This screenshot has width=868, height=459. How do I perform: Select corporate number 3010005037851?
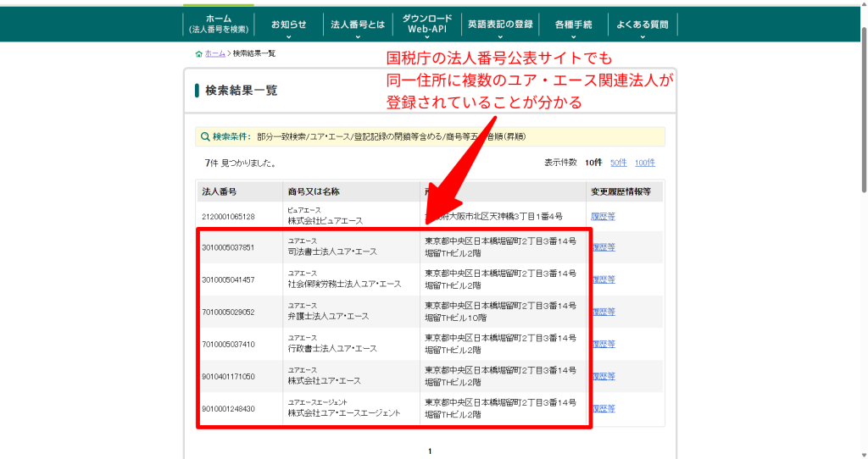point(228,248)
